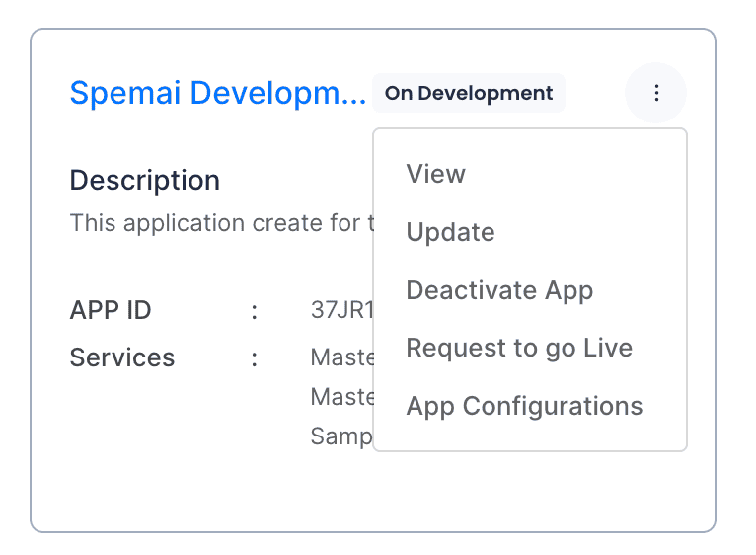Open App Configurations from the menu
The width and height of the screenshot is (756, 555).
point(524,406)
